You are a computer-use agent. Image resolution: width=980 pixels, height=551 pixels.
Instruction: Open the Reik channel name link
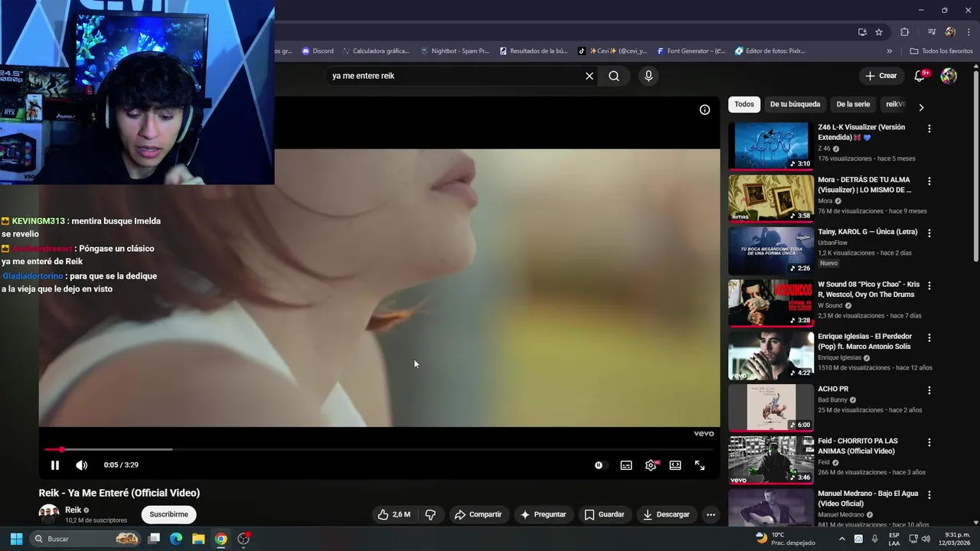(x=73, y=510)
